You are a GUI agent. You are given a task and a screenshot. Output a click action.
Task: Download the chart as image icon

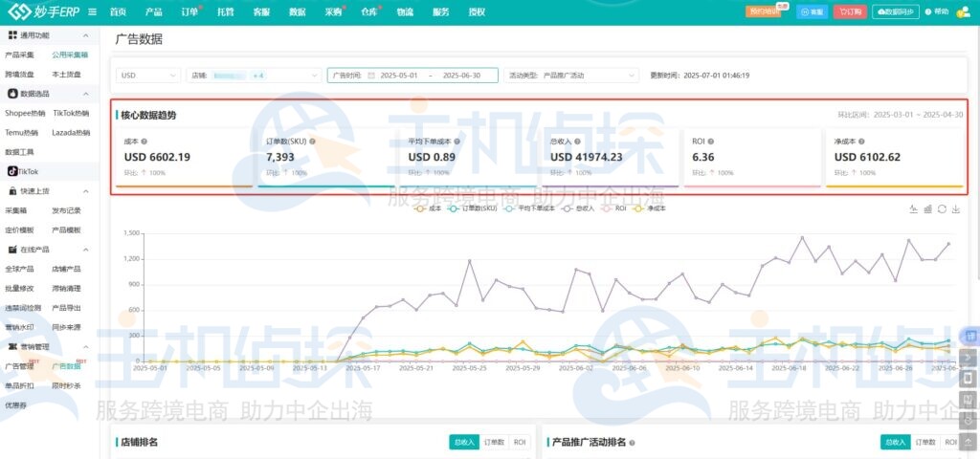click(955, 208)
